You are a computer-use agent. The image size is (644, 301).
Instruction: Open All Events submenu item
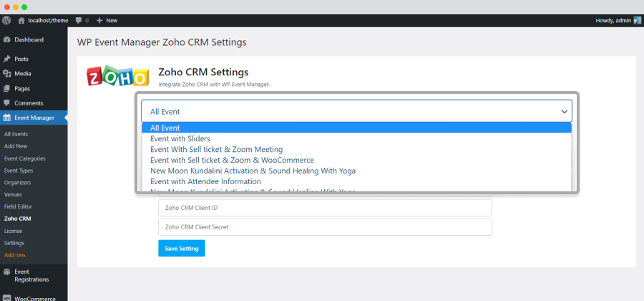(16, 134)
